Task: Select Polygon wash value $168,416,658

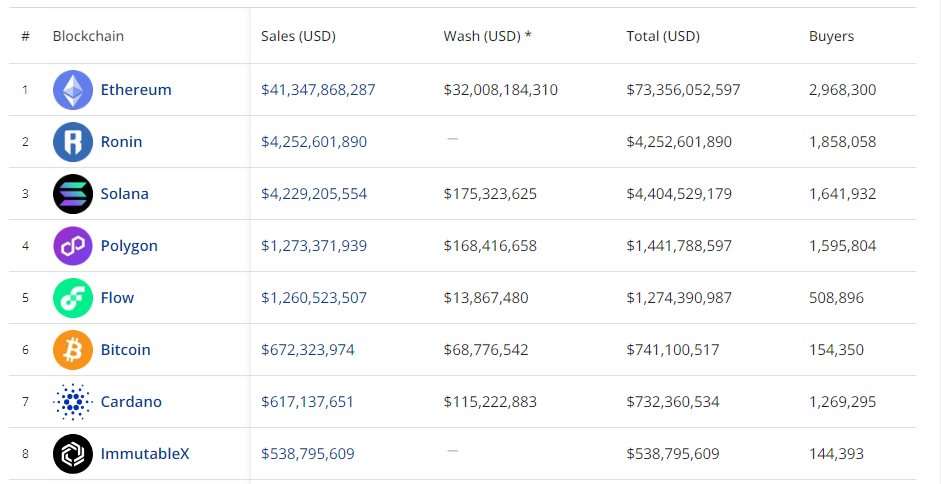Action: [490, 246]
